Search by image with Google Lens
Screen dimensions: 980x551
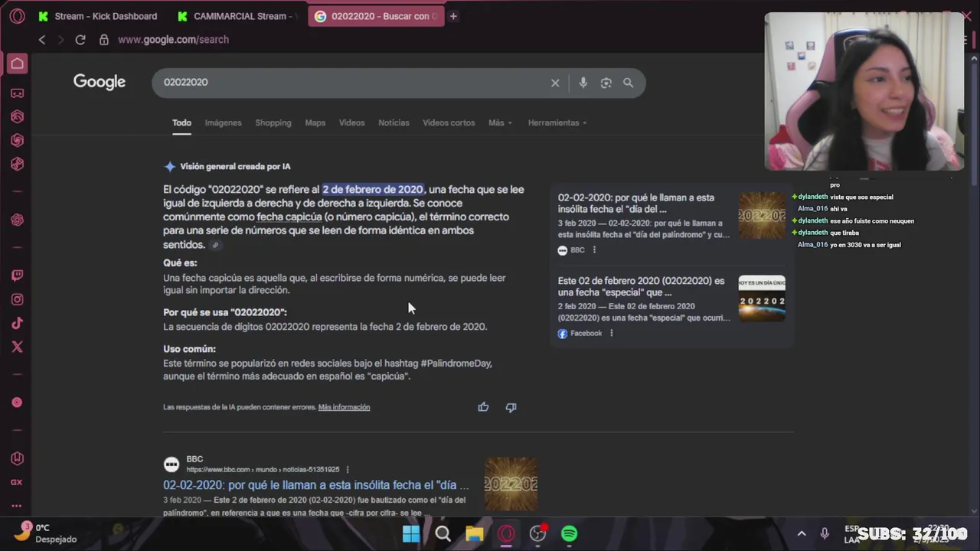pos(606,83)
